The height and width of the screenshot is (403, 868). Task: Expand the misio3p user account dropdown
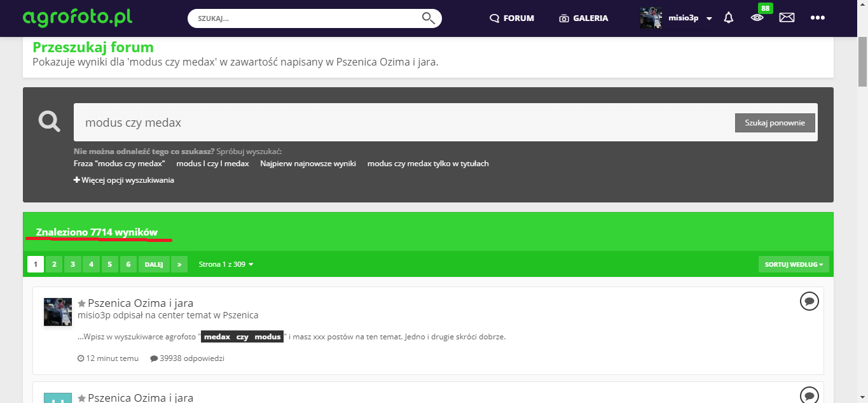coord(708,18)
